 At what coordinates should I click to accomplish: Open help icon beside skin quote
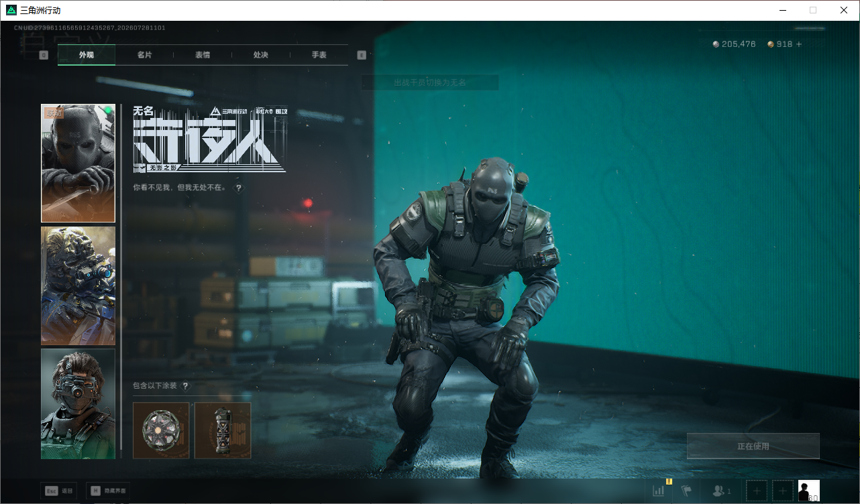(x=238, y=188)
